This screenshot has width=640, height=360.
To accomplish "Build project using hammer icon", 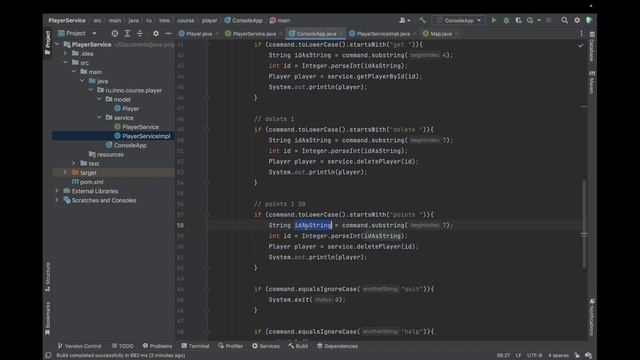I will pos(422,20).
